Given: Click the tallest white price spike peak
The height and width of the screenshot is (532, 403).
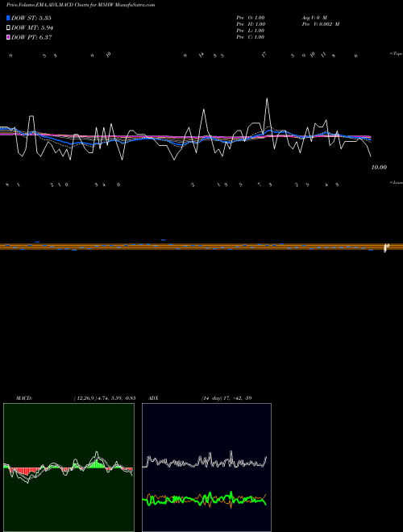Looking at the screenshot, I should [x=267, y=98].
